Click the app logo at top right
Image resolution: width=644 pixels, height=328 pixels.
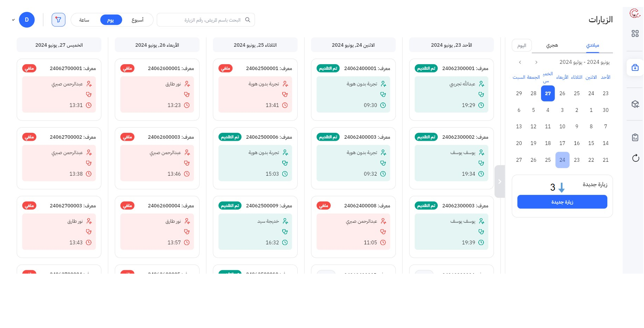coord(635,14)
